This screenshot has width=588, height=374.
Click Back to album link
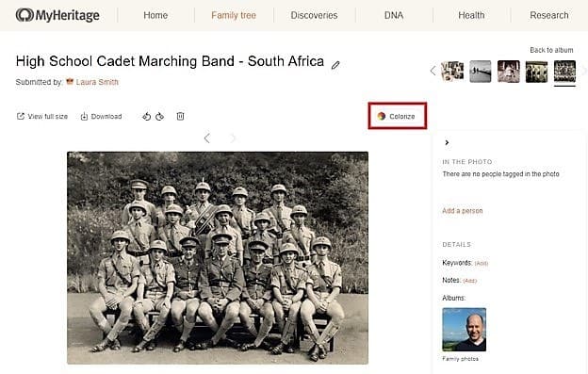[x=551, y=50]
